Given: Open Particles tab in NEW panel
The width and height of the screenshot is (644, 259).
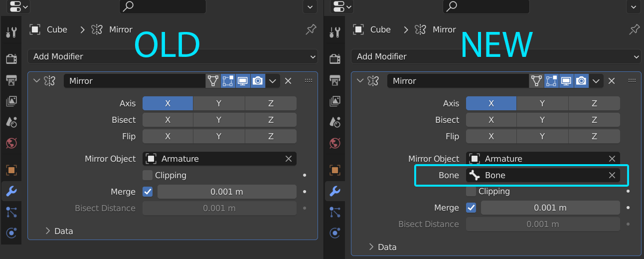Looking at the screenshot, I should point(335,212).
